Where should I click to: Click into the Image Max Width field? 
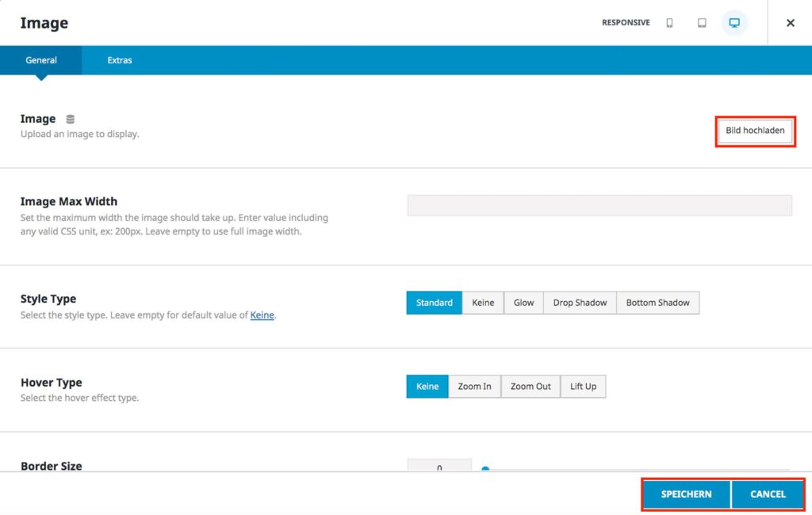click(x=599, y=205)
